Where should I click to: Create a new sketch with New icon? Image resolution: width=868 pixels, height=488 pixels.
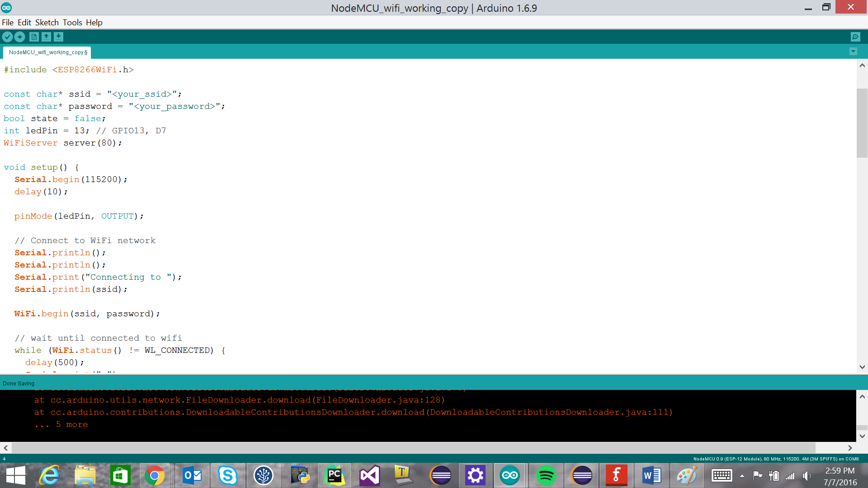34,37
